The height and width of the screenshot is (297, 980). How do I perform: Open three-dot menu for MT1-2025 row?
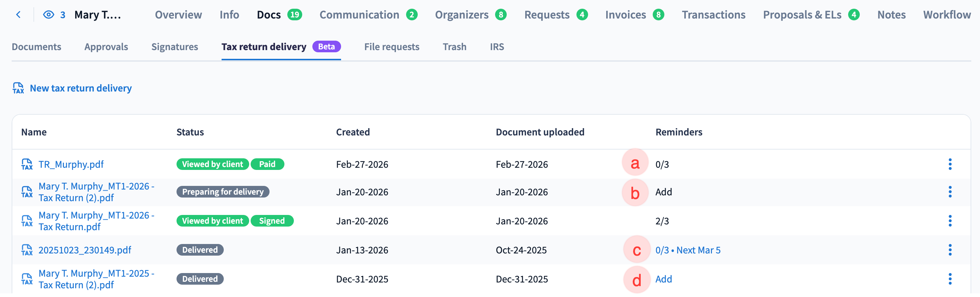[949, 279]
